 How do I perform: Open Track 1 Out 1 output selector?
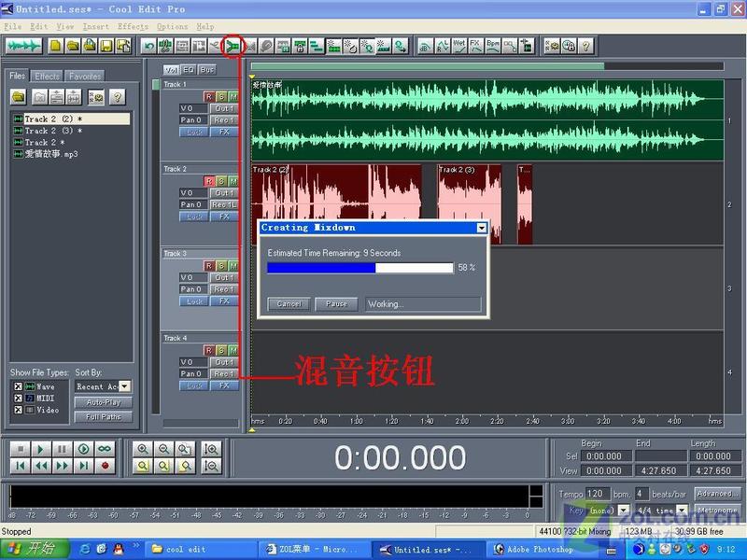(224, 108)
